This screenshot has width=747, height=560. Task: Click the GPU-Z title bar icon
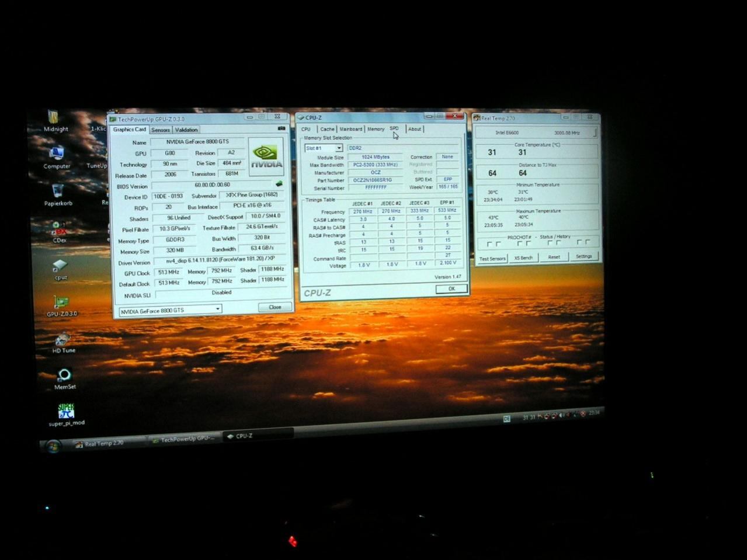(113, 120)
